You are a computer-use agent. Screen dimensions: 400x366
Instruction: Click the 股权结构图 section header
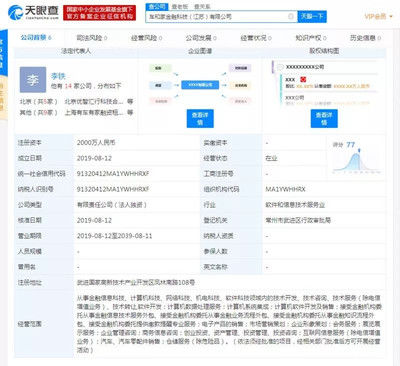324,51
